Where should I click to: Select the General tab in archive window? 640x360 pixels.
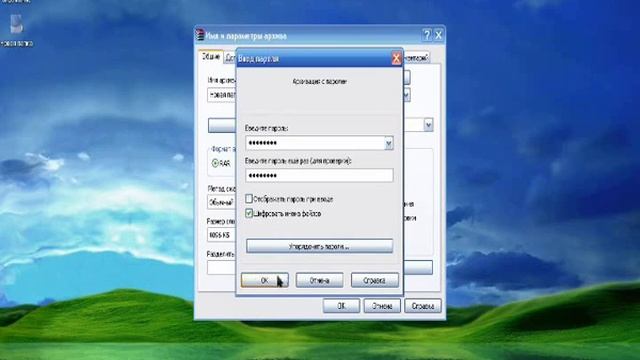211,57
